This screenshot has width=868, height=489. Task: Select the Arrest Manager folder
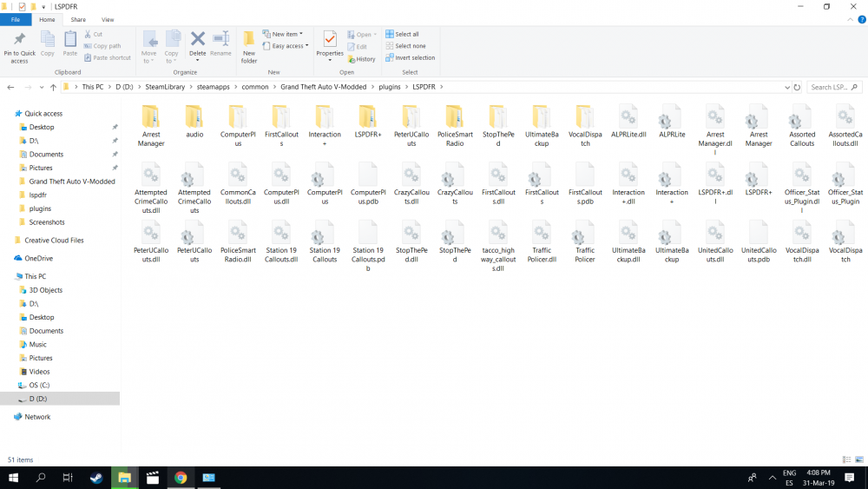pyautogui.click(x=150, y=126)
